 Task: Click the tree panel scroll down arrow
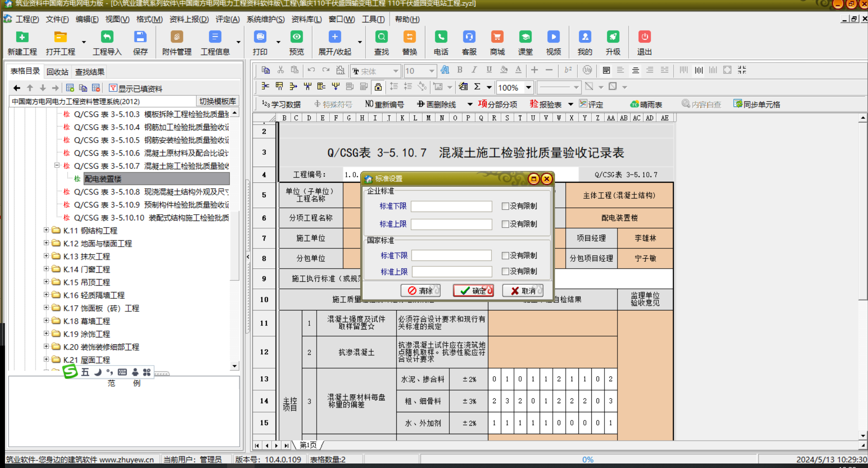[x=234, y=366]
